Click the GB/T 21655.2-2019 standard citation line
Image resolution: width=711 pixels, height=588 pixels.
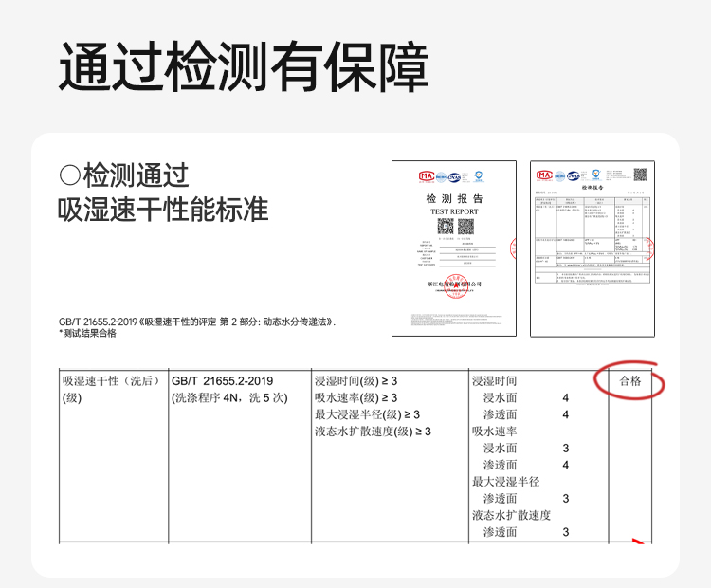click(197, 322)
